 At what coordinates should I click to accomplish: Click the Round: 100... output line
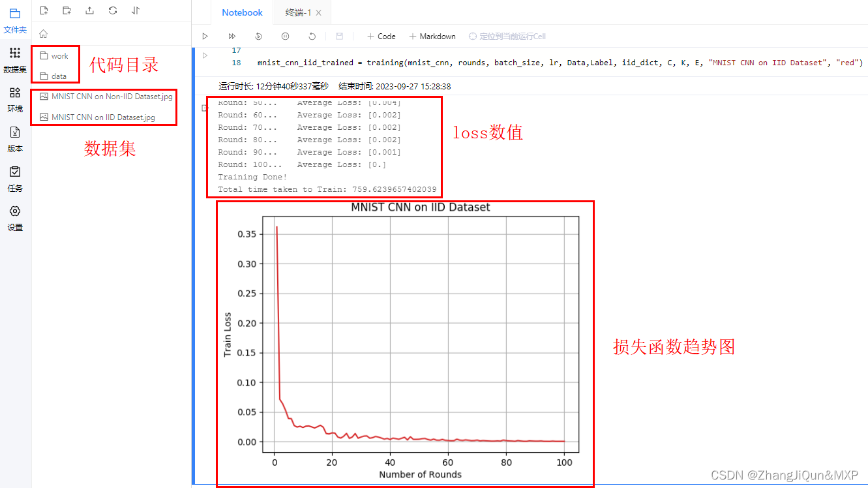pyautogui.click(x=302, y=164)
